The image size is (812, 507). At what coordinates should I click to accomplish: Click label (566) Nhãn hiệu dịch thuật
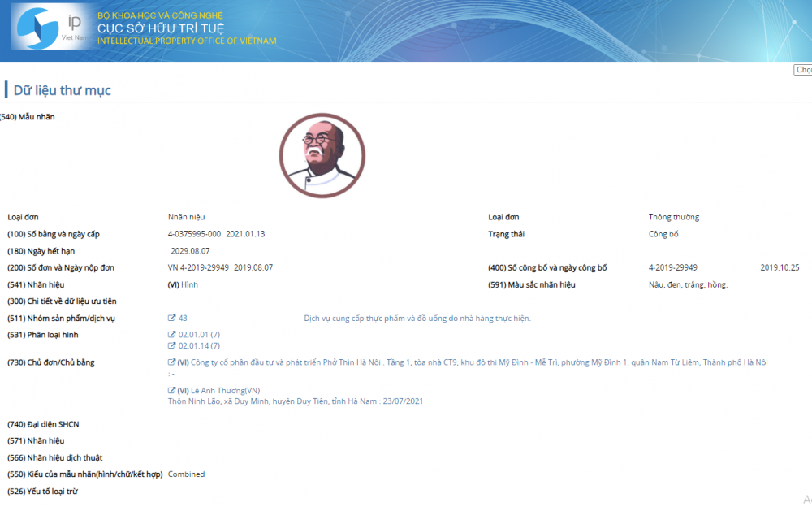55,457
